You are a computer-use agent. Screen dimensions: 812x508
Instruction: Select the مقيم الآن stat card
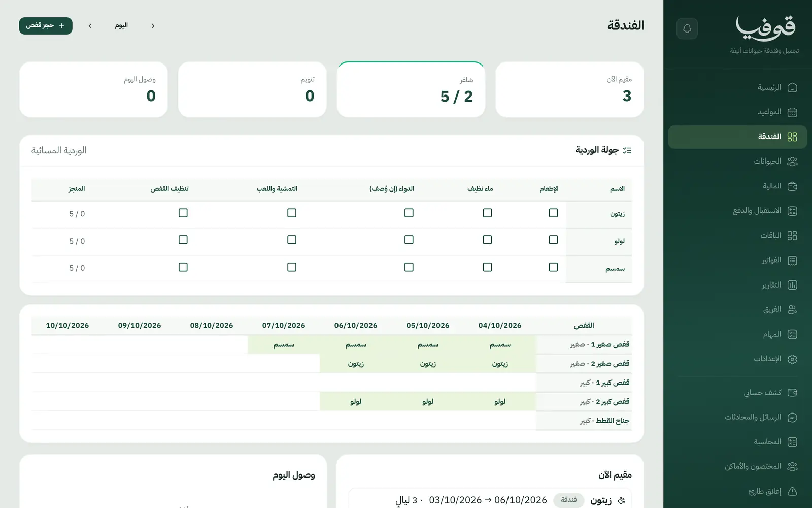pyautogui.click(x=569, y=90)
